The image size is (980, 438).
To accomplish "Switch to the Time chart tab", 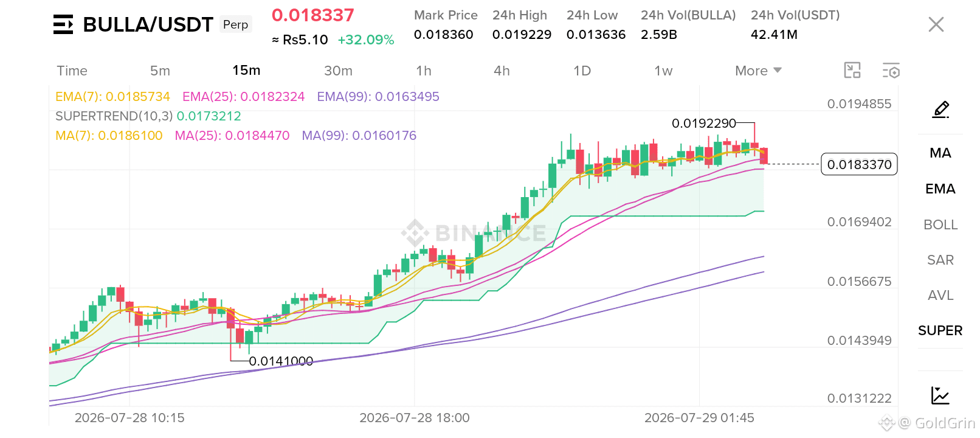I will point(72,71).
